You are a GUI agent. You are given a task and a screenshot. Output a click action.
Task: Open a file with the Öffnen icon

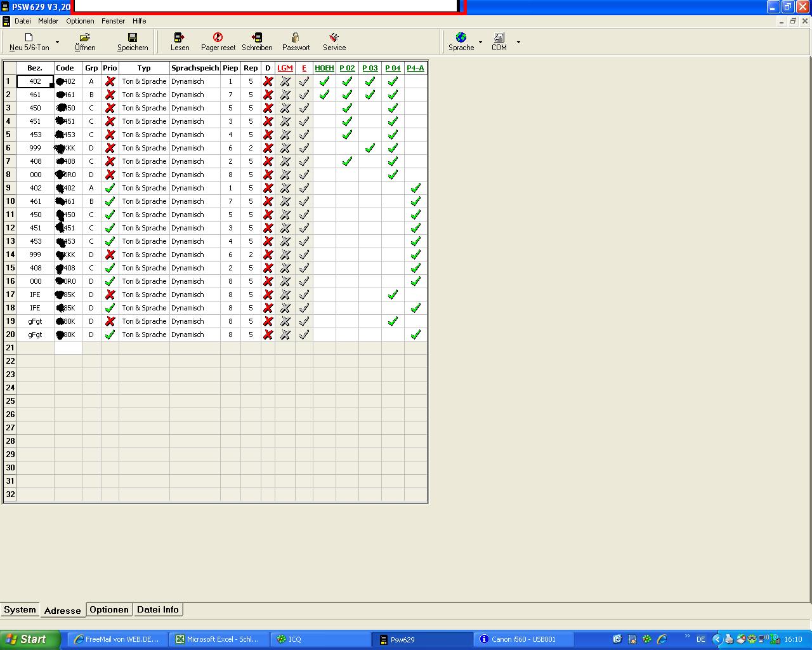click(85, 38)
